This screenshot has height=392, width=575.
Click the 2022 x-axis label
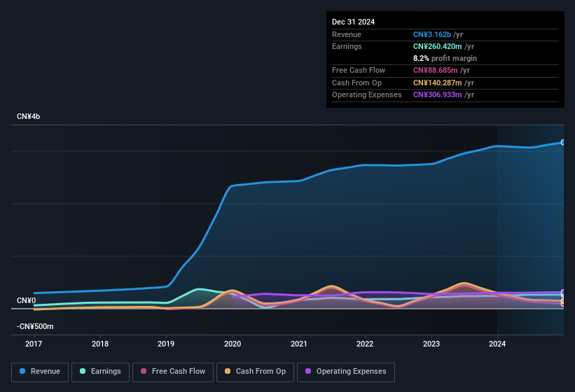point(365,344)
